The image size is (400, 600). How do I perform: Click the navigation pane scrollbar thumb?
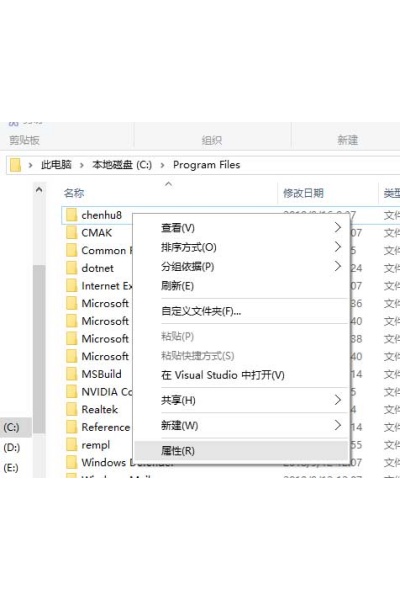[x=39, y=349]
